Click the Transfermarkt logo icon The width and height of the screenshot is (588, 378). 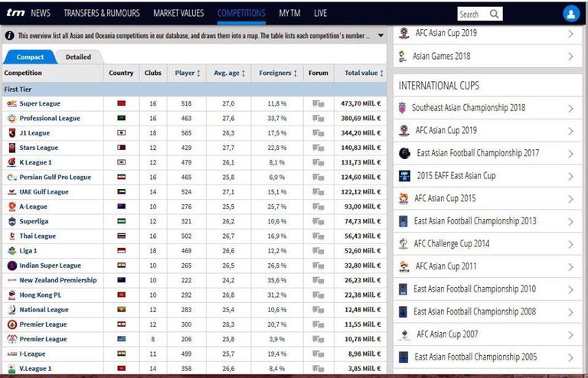click(15, 13)
